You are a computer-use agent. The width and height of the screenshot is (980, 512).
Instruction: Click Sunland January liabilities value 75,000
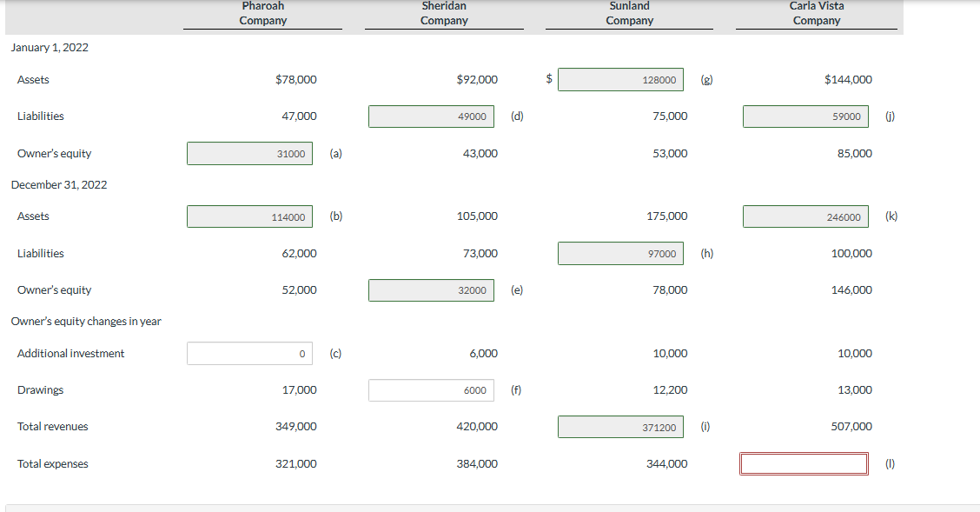point(669,116)
